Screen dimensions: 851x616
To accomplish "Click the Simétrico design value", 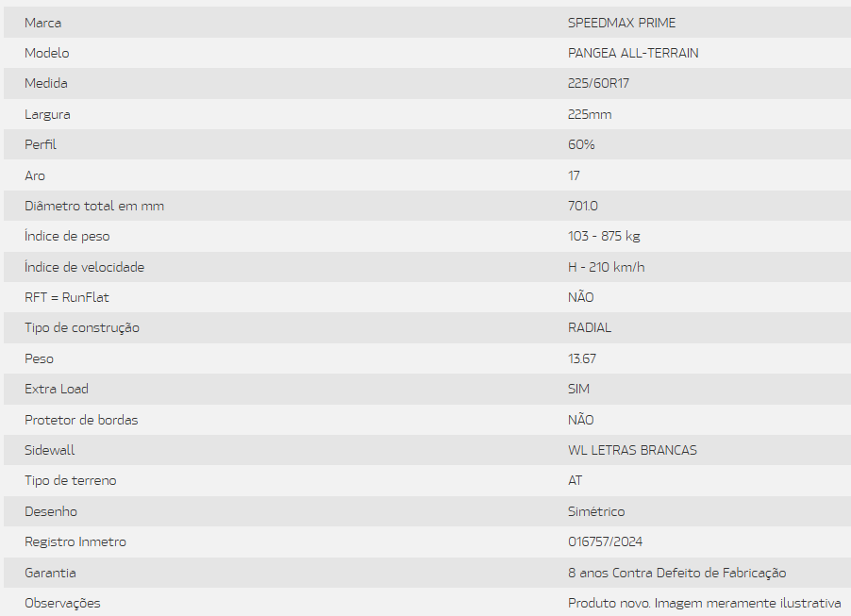I will pyautogui.click(x=596, y=511).
